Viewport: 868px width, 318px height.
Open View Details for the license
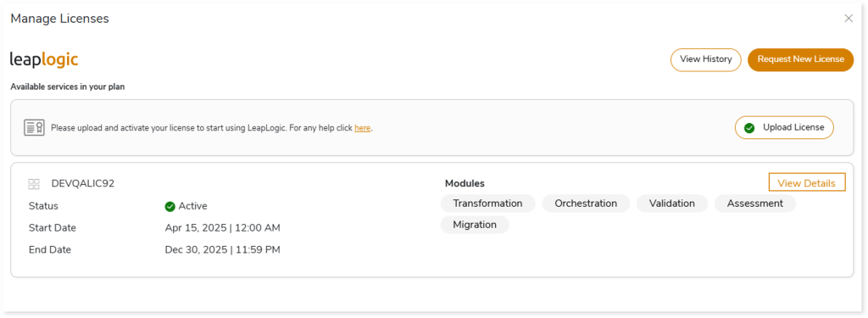coord(807,183)
